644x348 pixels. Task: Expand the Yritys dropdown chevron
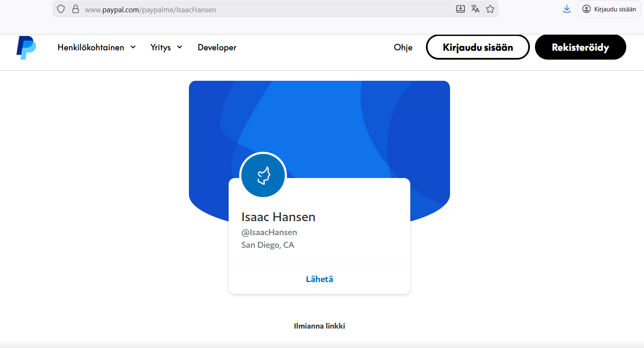(x=180, y=47)
